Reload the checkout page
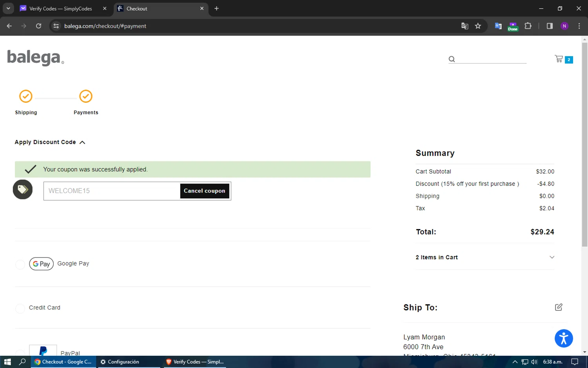The image size is (588, 368). (38, 26)
